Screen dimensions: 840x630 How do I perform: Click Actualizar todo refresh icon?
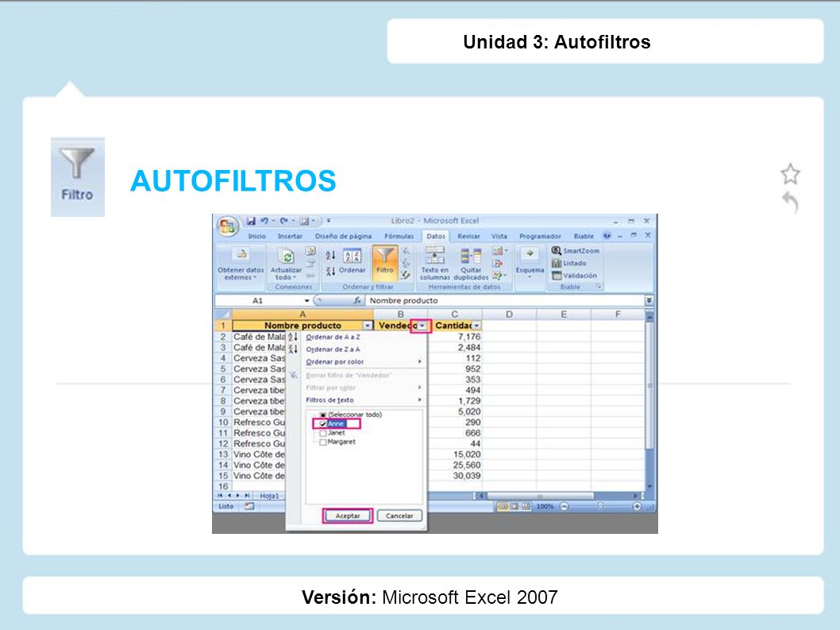click(287, 257)
